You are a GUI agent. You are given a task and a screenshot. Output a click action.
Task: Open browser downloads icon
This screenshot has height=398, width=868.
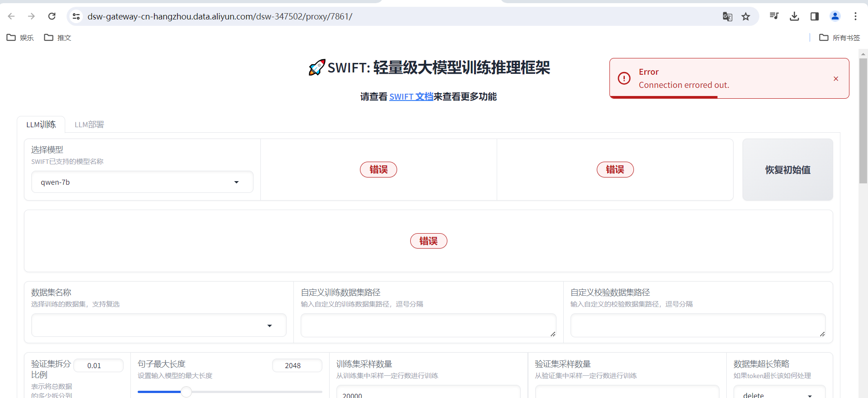pyautogui.click(x=794, y=16)
